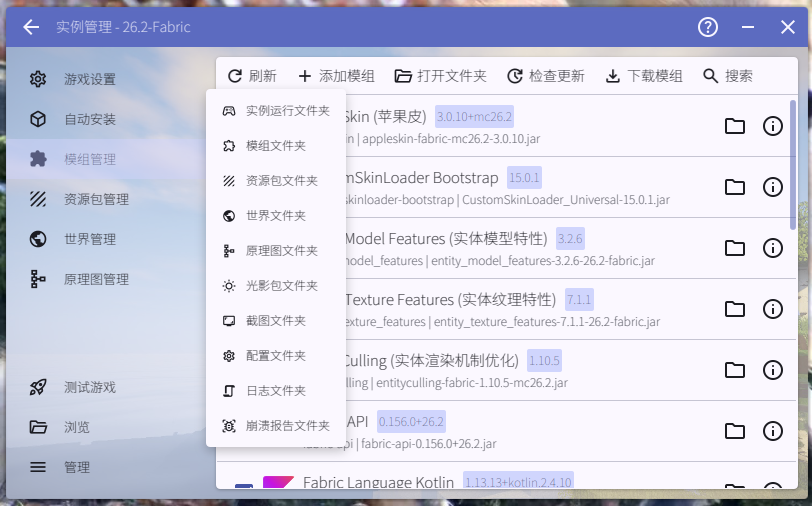Click 刷新 to reload mod list
Screen dimensions: 812x506
click(252, 76)
